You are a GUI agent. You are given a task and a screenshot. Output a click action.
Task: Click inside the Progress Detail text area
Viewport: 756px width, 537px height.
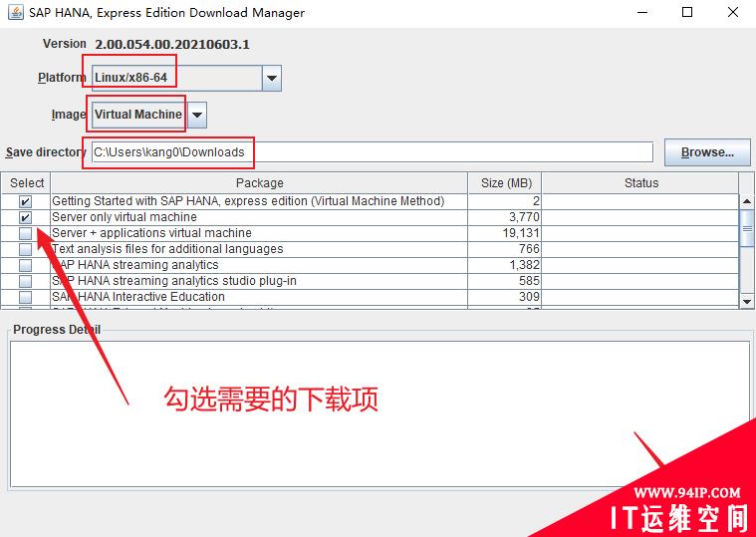coord(379,414)
